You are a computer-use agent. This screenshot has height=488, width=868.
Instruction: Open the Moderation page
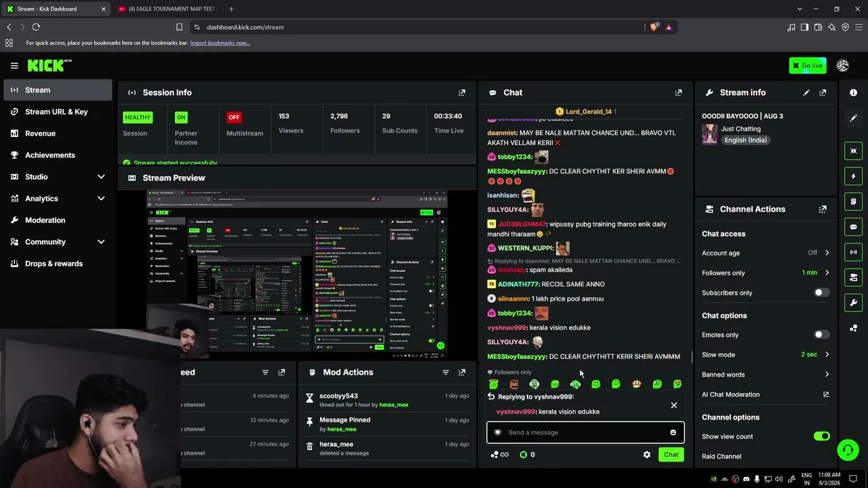[x=58, y=220]
